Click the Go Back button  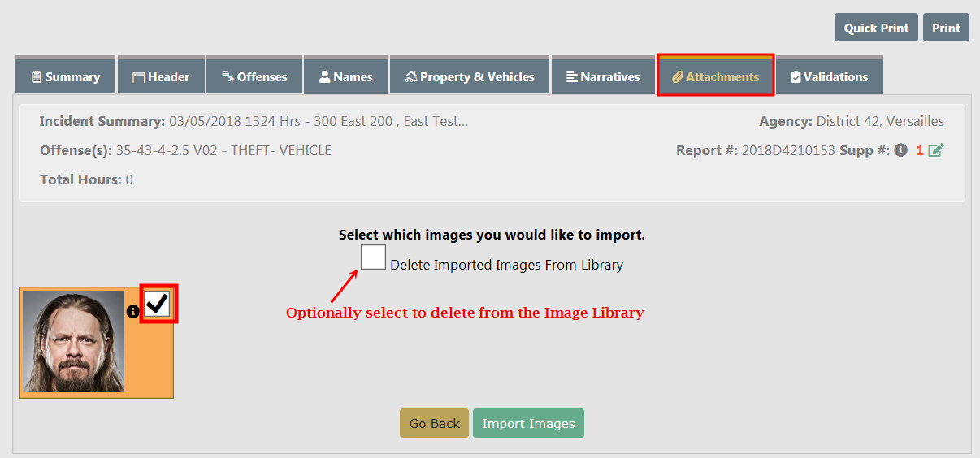[434, 423]
